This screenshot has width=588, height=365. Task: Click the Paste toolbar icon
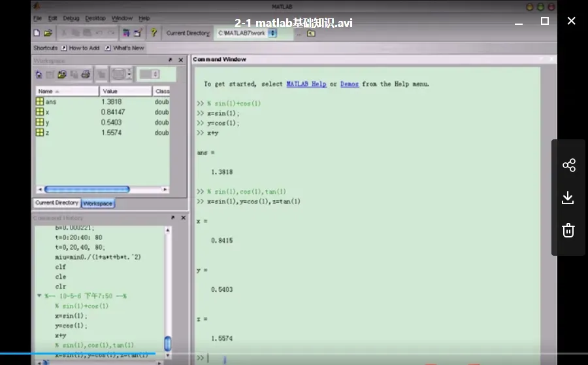[x=87, y=33]
